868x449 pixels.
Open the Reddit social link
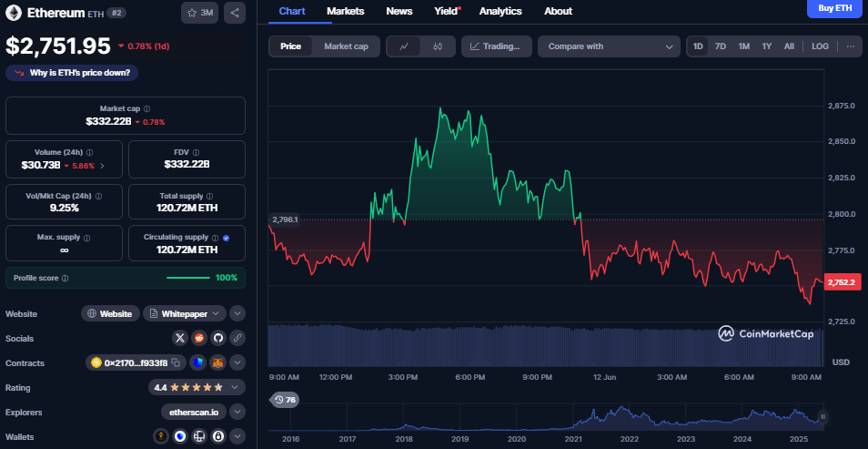point(198,338)
